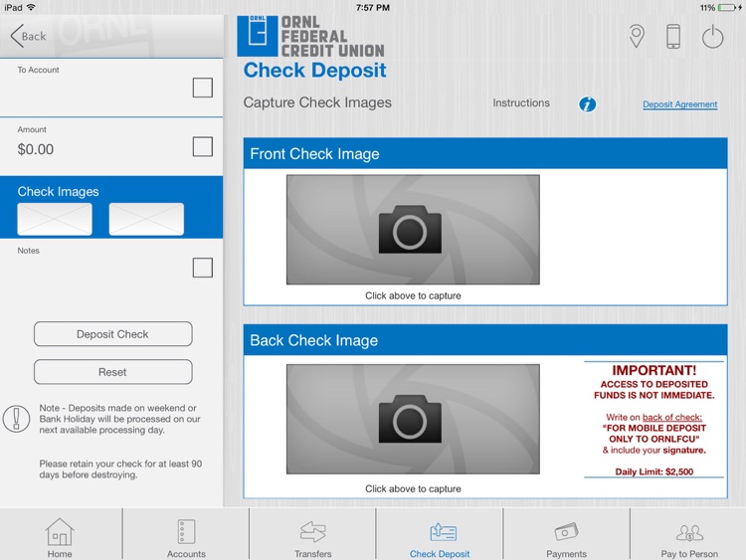The width and height of the screenshot is (746, 560).
Task: Select the Check Deposit tab
Action: (x=440, y=538)
